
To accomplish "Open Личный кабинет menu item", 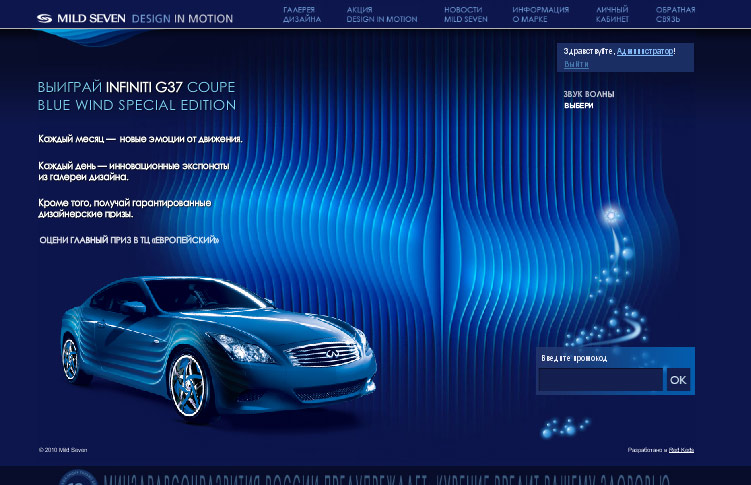I will 612,14.
